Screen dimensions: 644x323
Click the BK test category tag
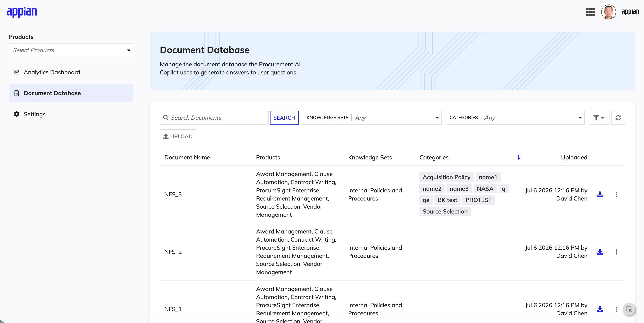pyautogui.click(x=447, y=200)
